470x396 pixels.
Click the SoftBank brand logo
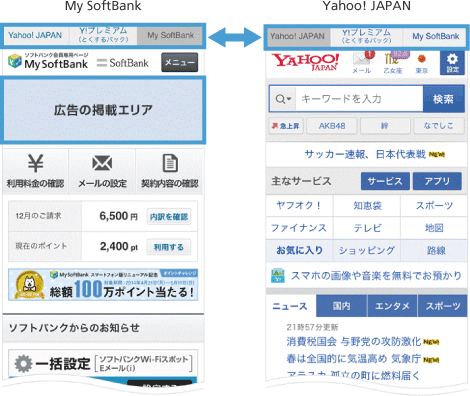click(x=123, y=63)
